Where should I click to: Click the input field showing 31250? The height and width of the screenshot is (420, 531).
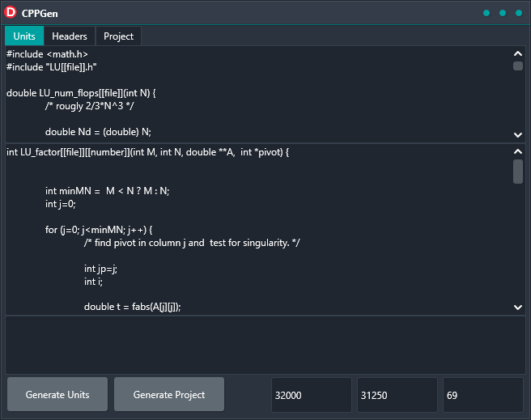click(397, 395)
